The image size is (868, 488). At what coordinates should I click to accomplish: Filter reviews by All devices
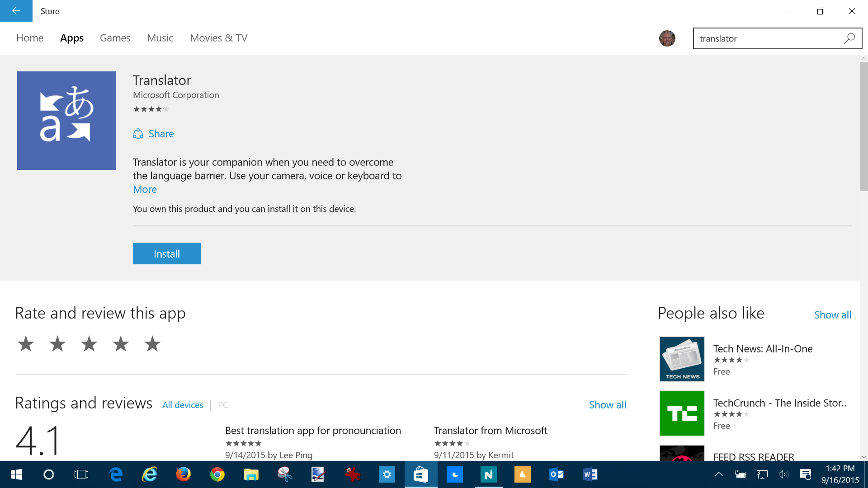(x=183, y=405)
